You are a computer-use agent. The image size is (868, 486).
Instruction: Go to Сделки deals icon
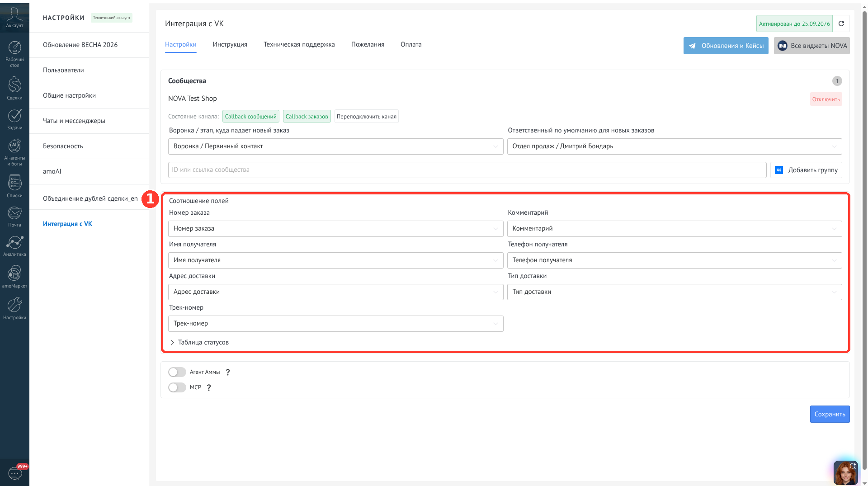pos(14,88)
